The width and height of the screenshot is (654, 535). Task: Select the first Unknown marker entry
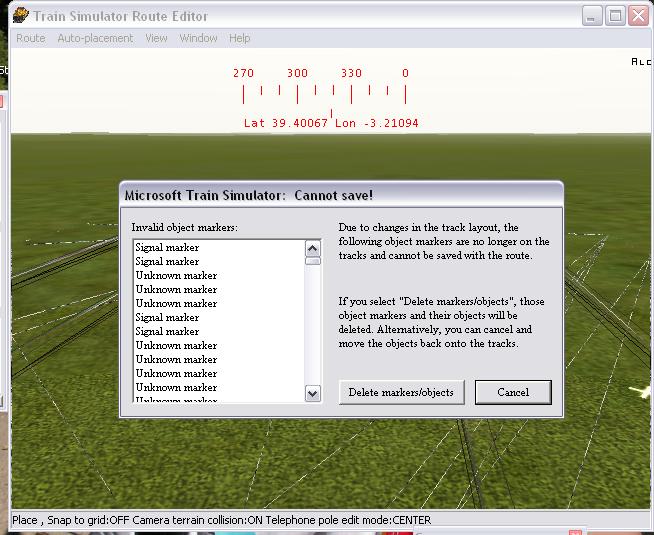coord(176,275)
